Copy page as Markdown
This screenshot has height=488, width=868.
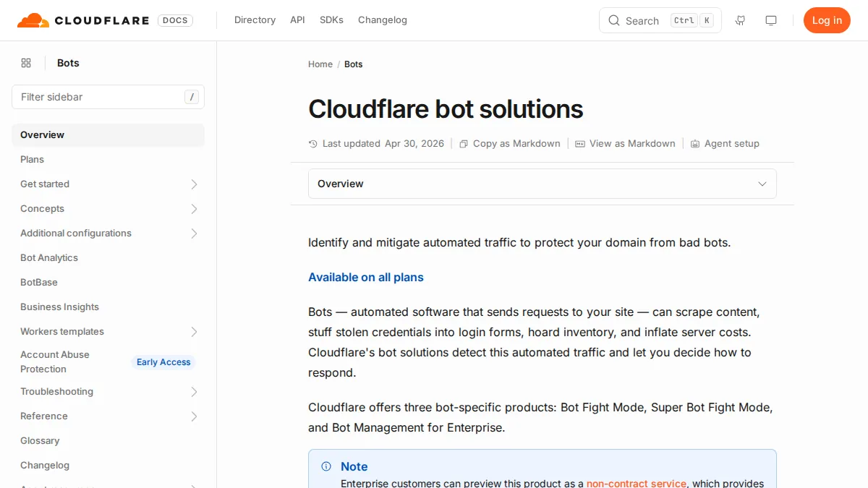coord(510,144)
